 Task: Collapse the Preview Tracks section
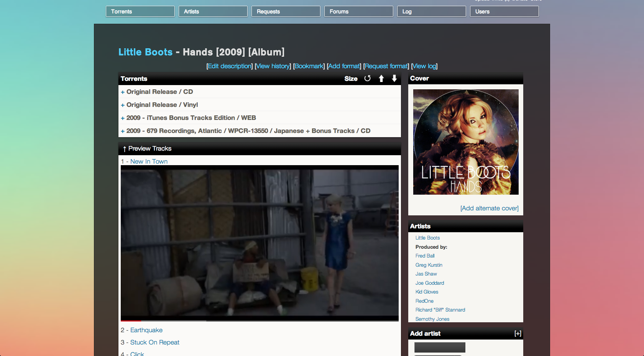125,149
